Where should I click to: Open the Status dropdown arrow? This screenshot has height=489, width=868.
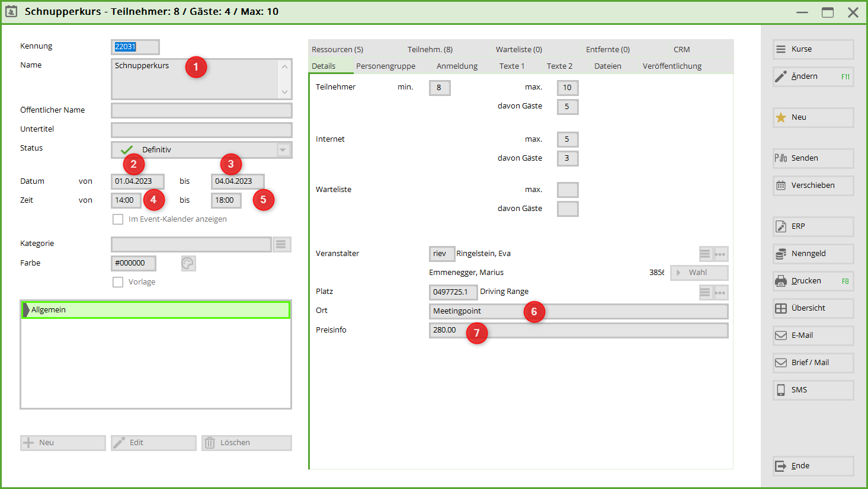point(283,150)
